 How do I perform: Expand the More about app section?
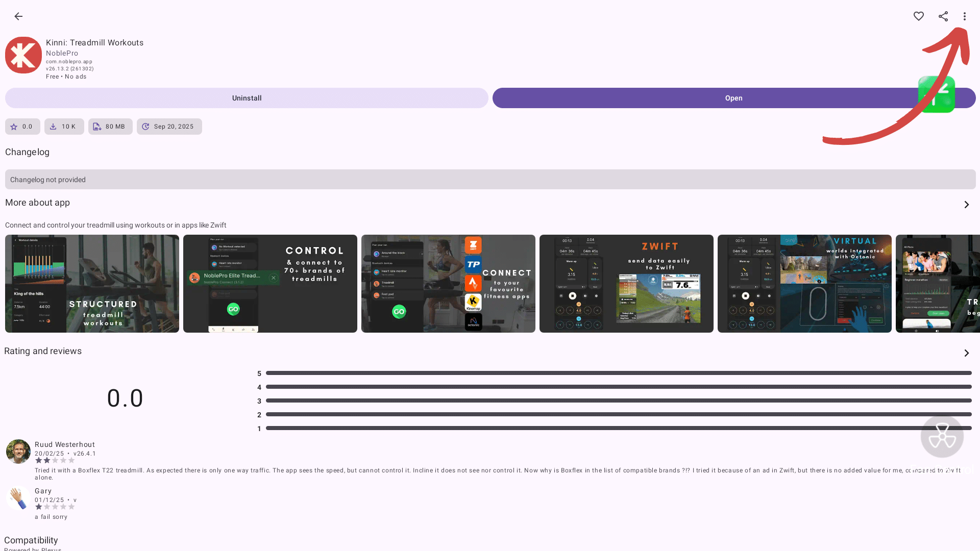(x=966, y=205)
